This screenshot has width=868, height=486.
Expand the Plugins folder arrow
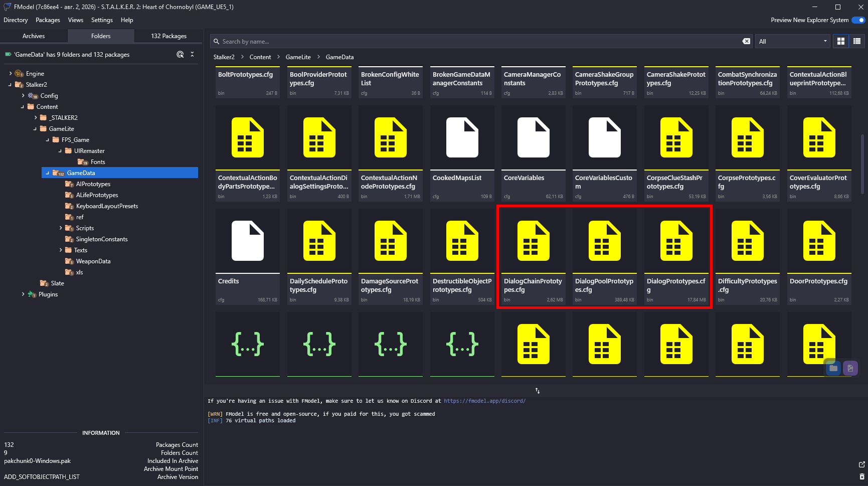[23, 294]
